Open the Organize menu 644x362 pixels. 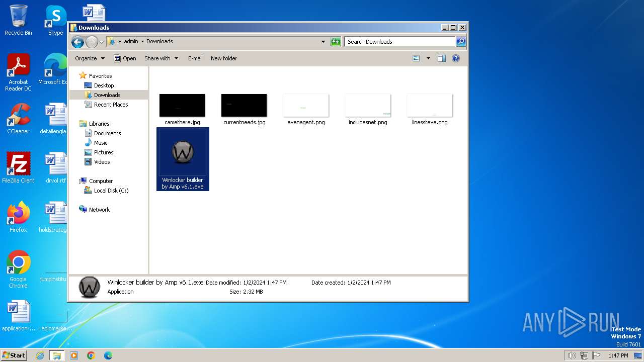click(90, 58)
